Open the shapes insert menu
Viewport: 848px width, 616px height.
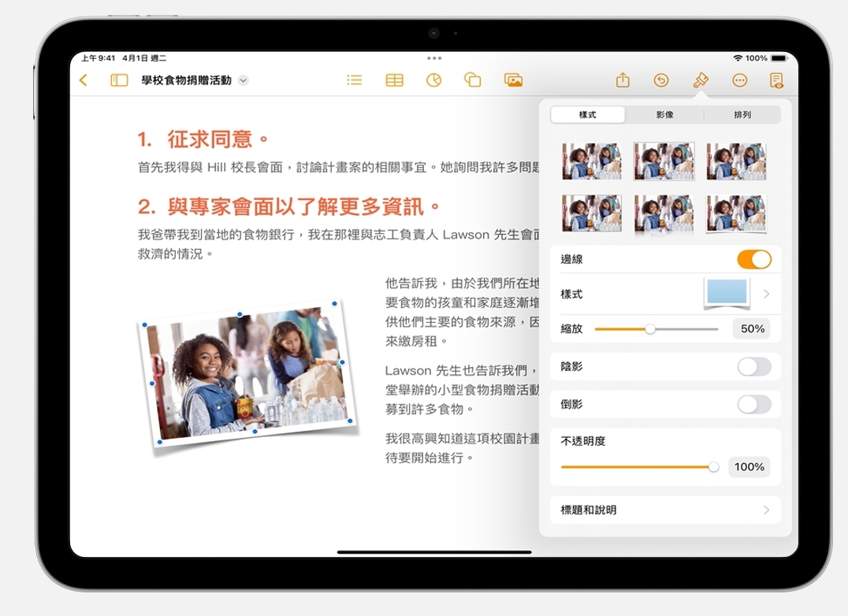coord(473,80)
